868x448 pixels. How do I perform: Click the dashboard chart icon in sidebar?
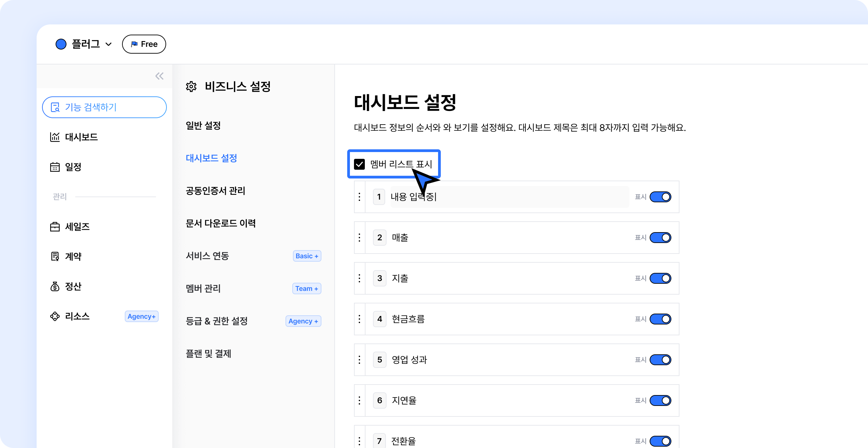pyautogui.click(x=55, y=137)
